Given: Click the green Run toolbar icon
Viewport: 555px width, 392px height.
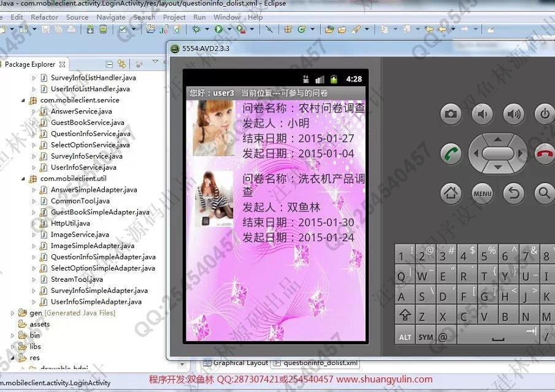Looking at the screenshot, I should [x=219, y=29].
